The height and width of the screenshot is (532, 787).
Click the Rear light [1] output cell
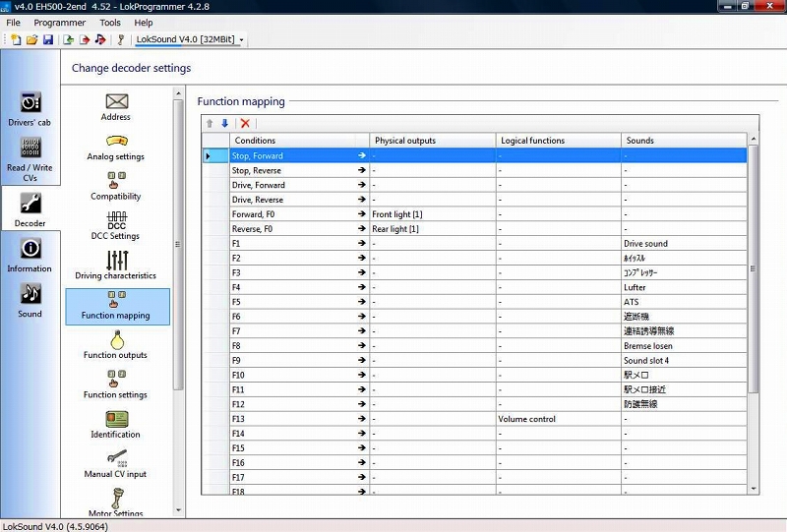[x=433, y=229]
